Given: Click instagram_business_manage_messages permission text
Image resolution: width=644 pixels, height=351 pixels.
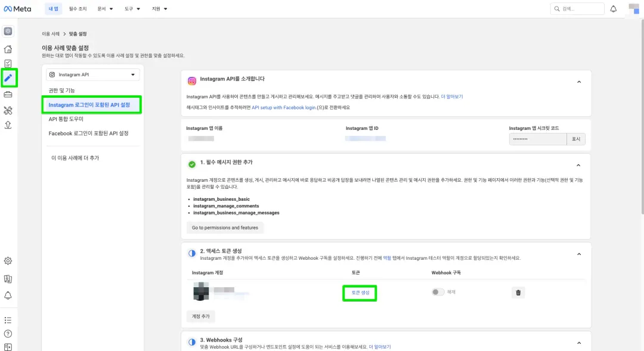Looking at the screenshot, I should coord(236,213).
